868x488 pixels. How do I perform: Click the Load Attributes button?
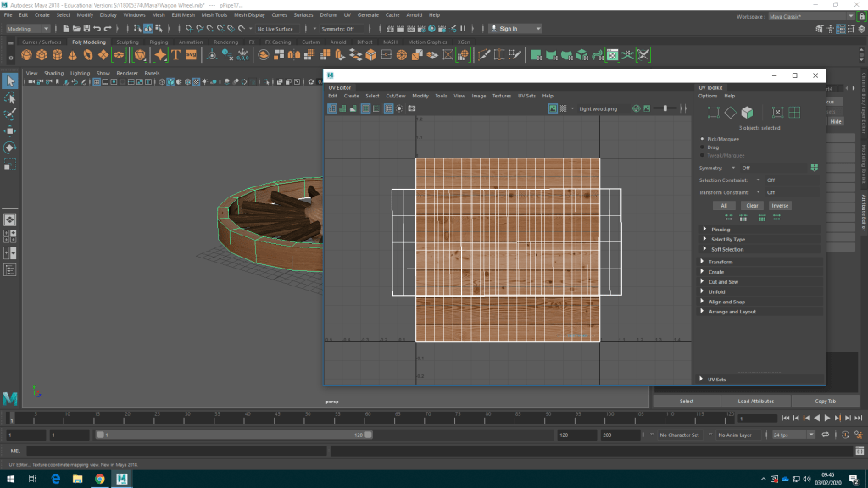coord(755,401)
